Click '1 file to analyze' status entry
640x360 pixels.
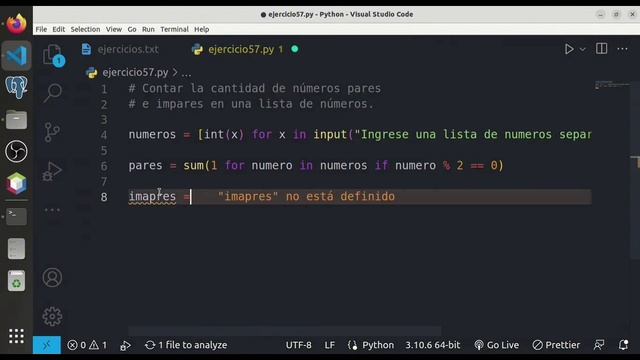click(186, 345)
